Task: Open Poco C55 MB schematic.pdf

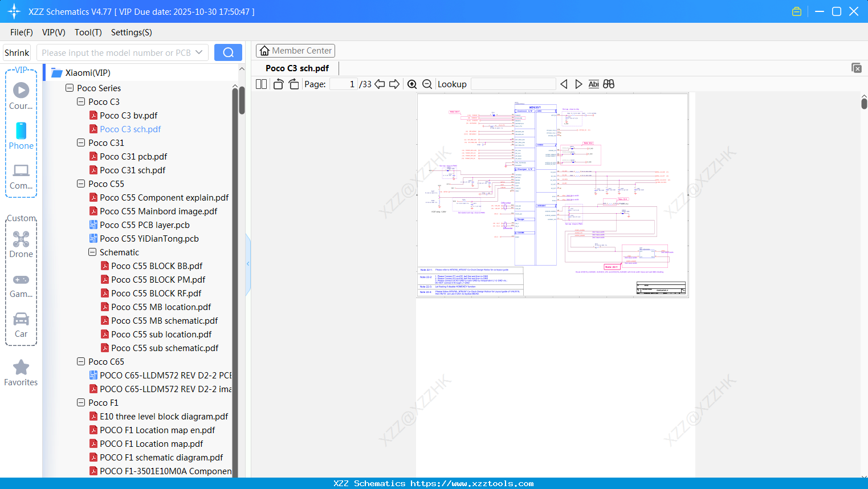Action: pos(165,320)
